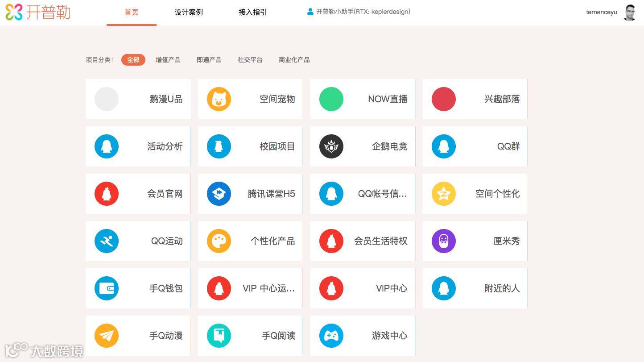
Task: Open the 空间个性化 project name
Action: pyautogui.click(x=498, y=194)
